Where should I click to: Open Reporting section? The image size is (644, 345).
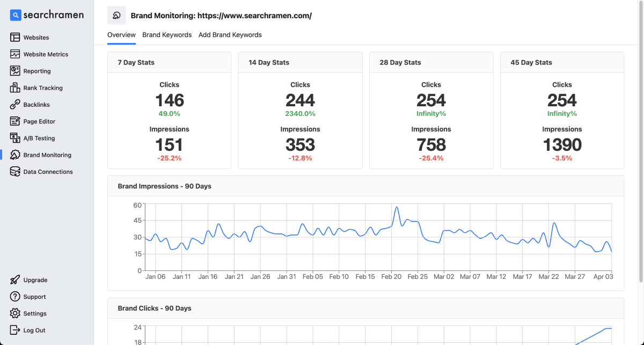pyautogui.click(x=37, y=71)
